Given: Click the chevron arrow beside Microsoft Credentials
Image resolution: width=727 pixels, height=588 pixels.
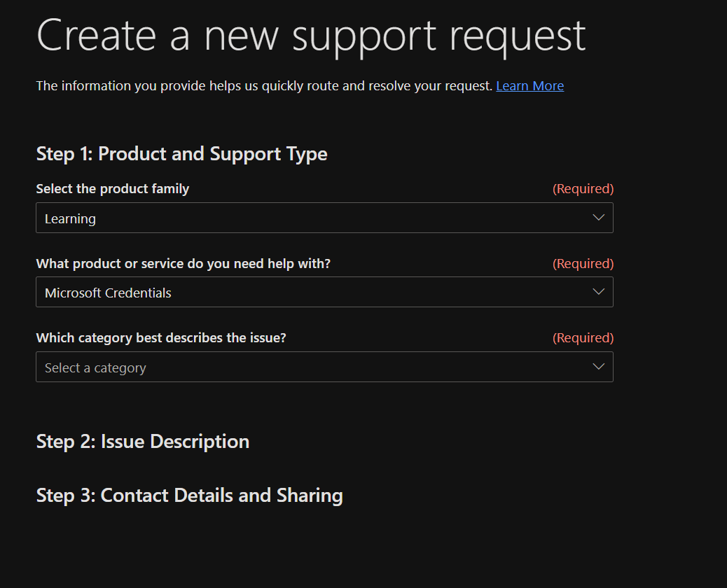Looking at the screenshot, I should [598, 292].
